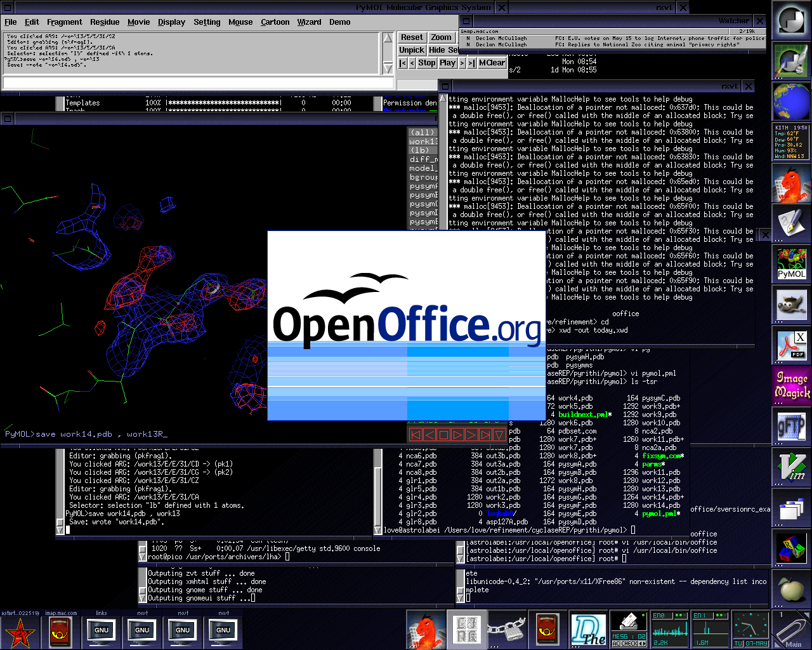Open the stacked windows dock icon

792,508
